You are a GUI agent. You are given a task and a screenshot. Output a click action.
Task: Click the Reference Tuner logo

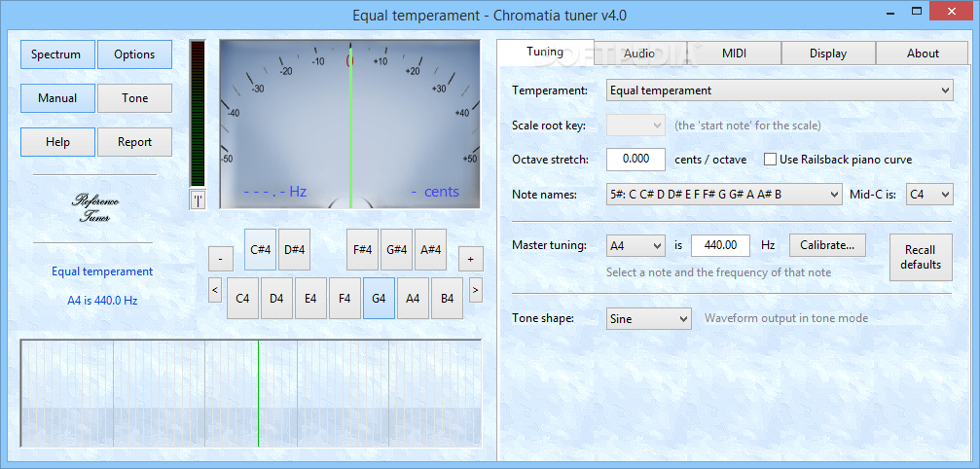(x=95, y=208)
